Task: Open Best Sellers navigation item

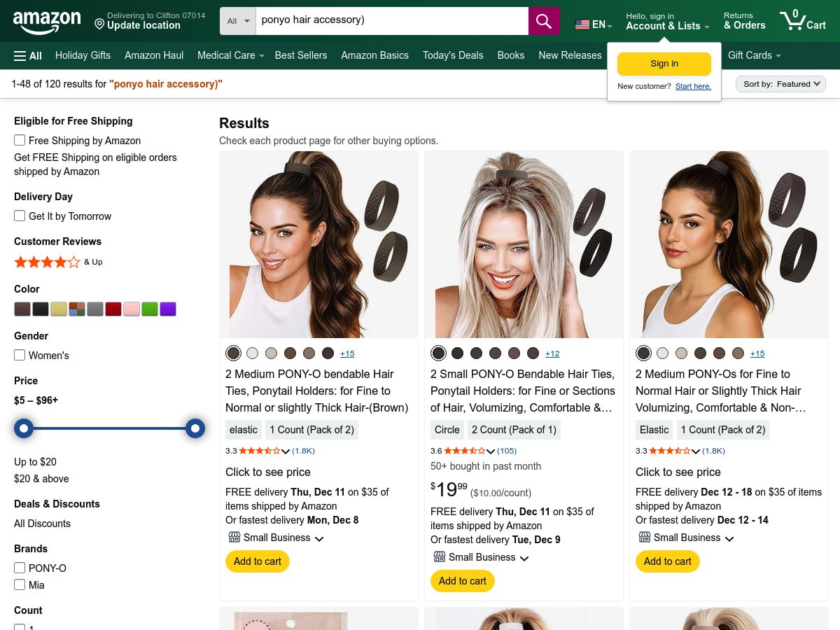Action: [301, 55]
